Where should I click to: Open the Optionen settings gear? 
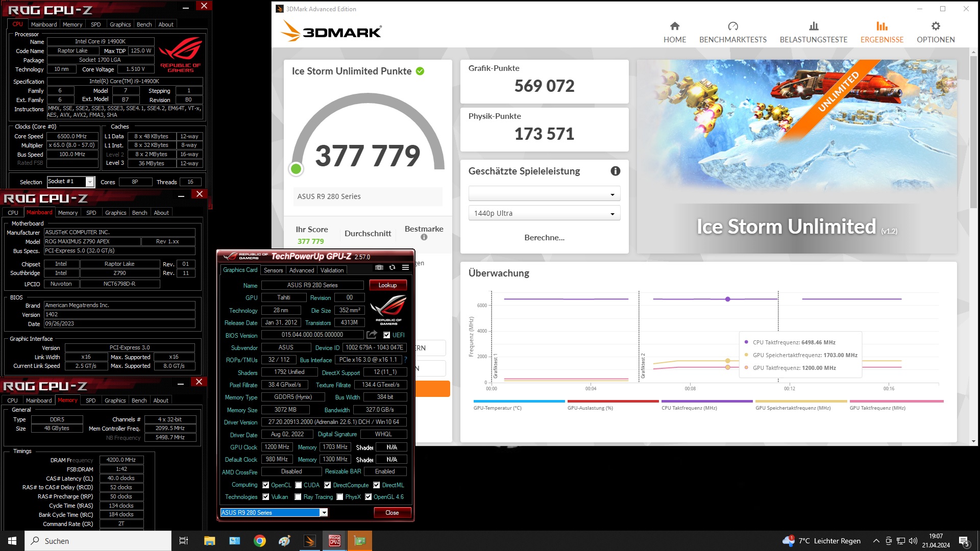click(x=935, y=32)
